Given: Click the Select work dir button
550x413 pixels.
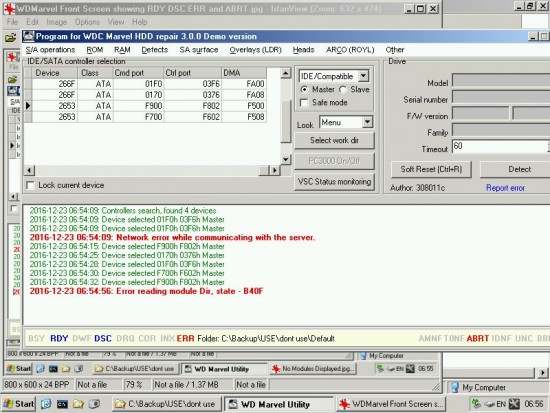Looking at the screenshot, I should (334, 140).
